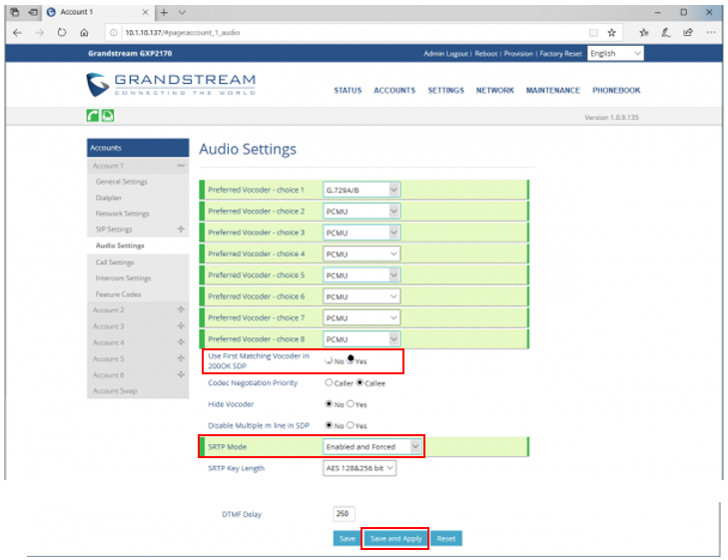Image resolution: width=728 pixels, height=560 pixels.
Task: Open a new tab with plus icon
Action: 164,13
